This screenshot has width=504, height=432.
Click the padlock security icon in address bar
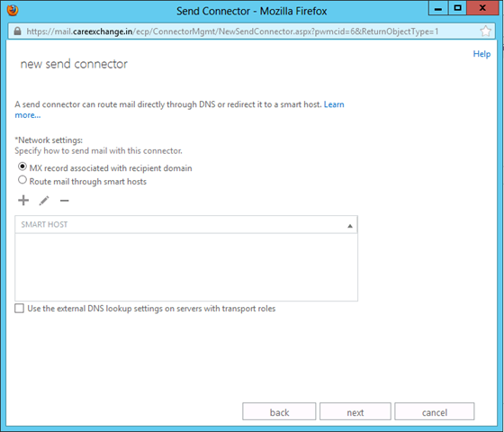[x=17, y=31]
